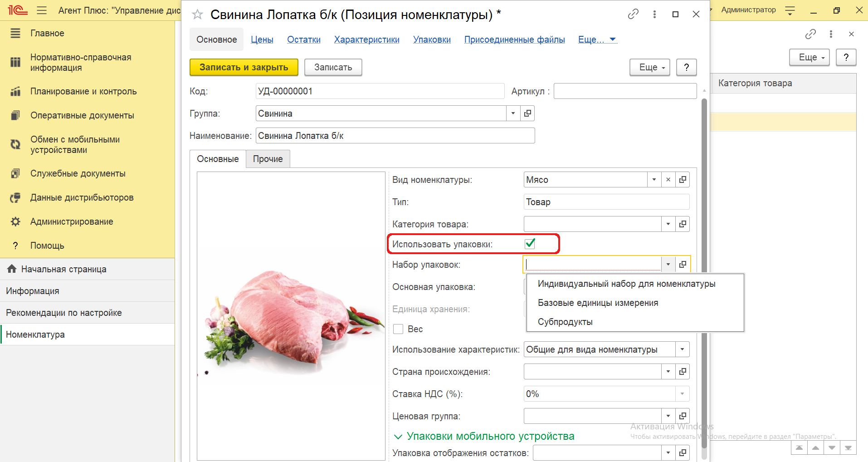Open Категория товара linked item form icon
Image resolution: width=868 pixels, height=462 pixels.
[683, 224]
